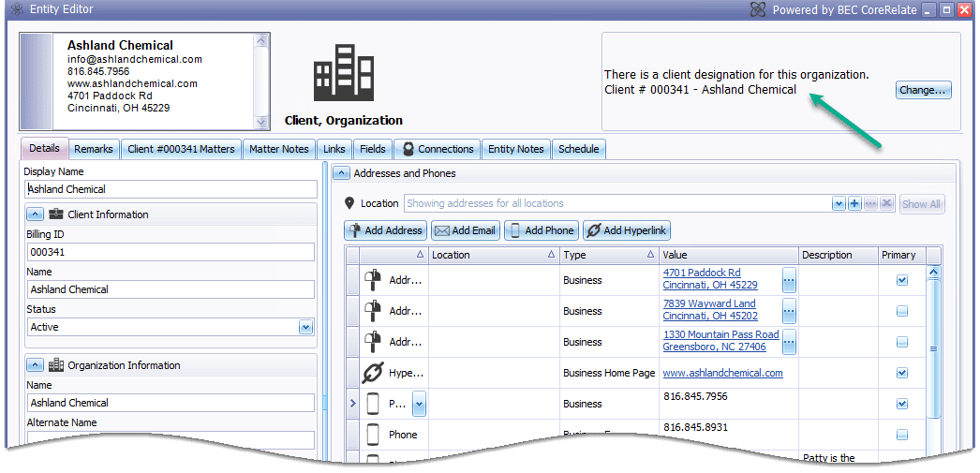The height and width of the screenshot is (473, 980).
Task: Sort grid by Type column
Action: (609, 255)
